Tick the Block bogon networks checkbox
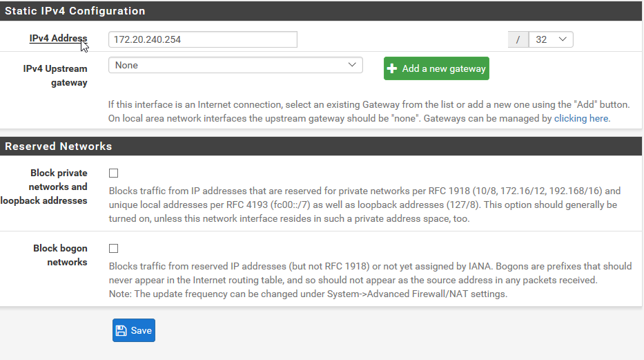644x360 pixels. tap(113, 248)
